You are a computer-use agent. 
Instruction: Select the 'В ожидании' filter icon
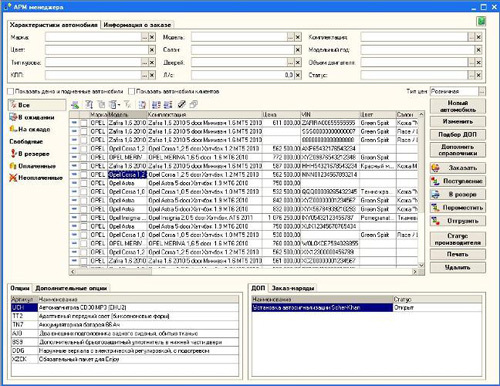point(13,117)
